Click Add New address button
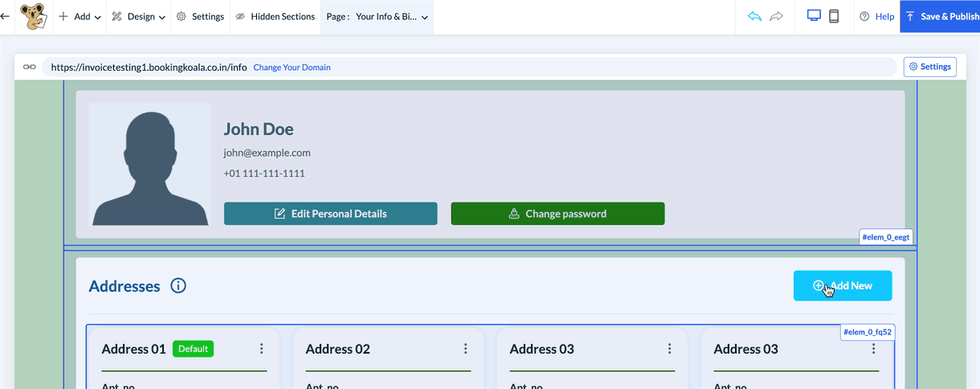The image size is (980, 389). (843, 285)
